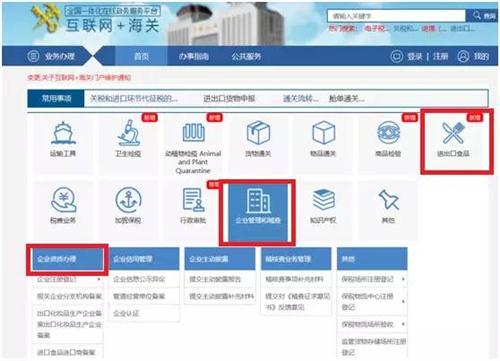500x361 pixels.
Task: Expand the 保税物流场所验收 arrow
Action: pyautogui.click(x=403, y=324)
